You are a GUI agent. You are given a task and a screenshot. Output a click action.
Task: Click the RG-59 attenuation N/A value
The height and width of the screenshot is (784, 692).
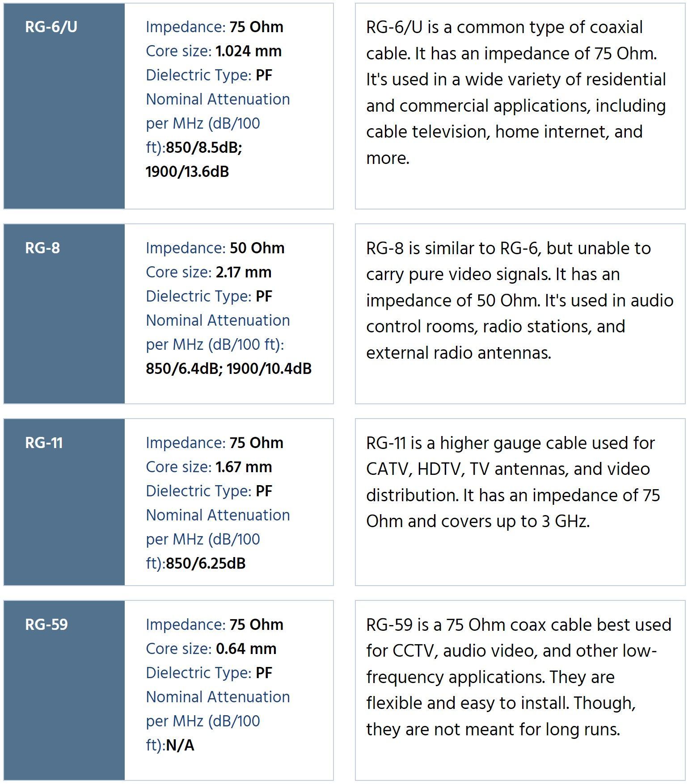pyautogui.click(x=180, y=745)
